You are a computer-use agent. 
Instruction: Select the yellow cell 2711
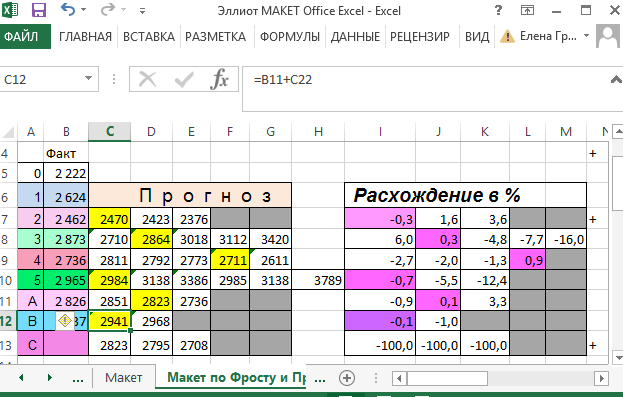[x=230, y=260]
